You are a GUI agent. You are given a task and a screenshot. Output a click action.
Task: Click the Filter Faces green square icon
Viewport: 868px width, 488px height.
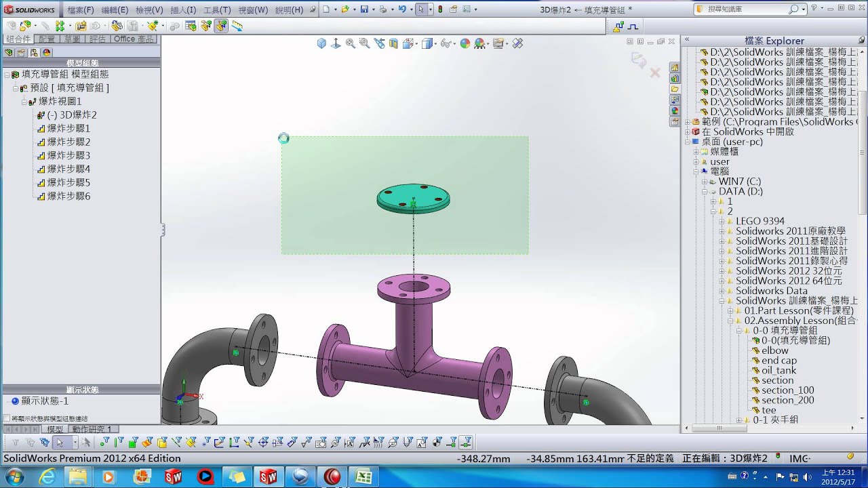click(133, 443)
